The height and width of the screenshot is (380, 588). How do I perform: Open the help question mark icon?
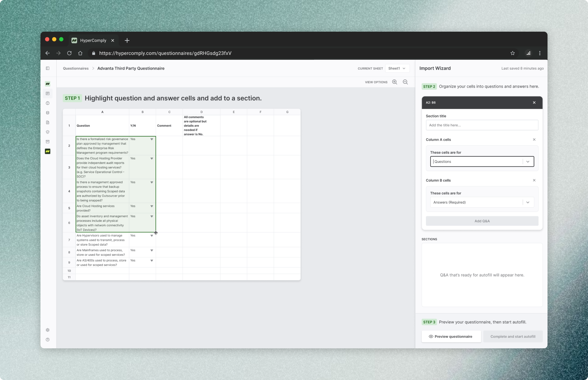48,340
